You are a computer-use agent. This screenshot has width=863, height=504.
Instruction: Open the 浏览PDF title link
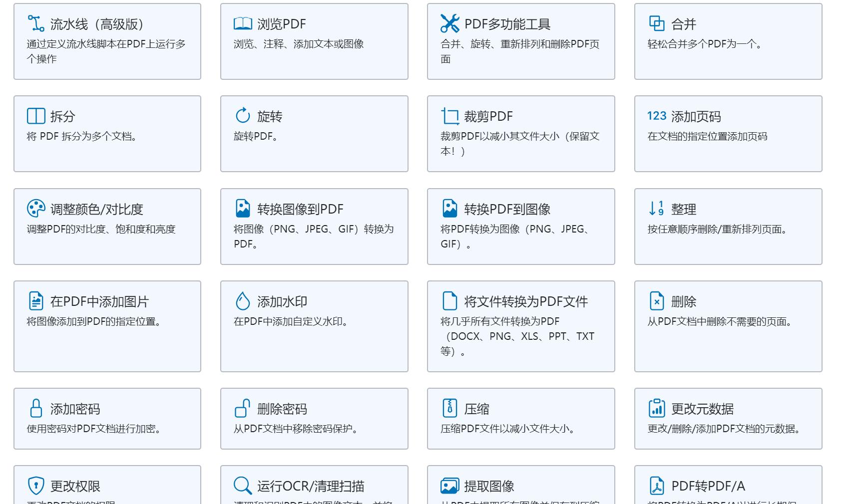(282, 24)
